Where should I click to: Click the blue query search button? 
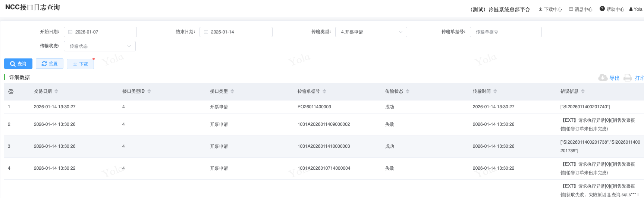(x=18, y=64)
